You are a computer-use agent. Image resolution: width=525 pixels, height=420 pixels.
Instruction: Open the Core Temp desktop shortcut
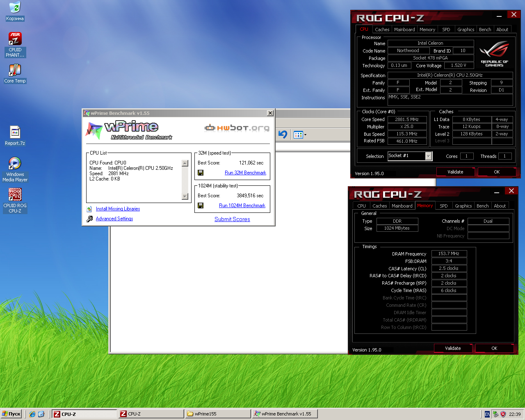[x=15, y=74]
